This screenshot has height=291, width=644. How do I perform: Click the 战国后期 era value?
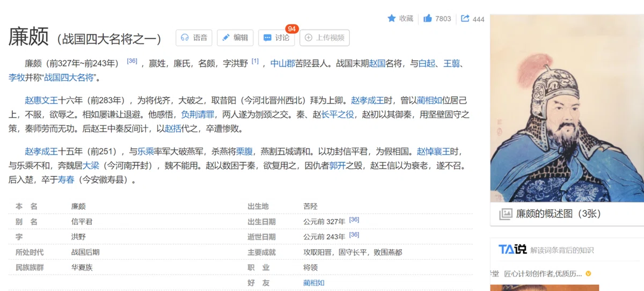pos(85,252)
